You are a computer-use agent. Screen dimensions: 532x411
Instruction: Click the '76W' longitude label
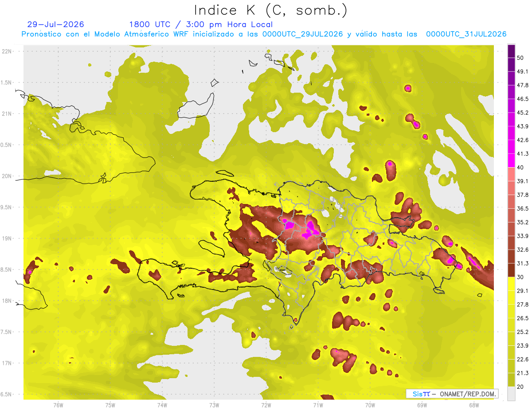pyautogui.click(x=58, y=405)
